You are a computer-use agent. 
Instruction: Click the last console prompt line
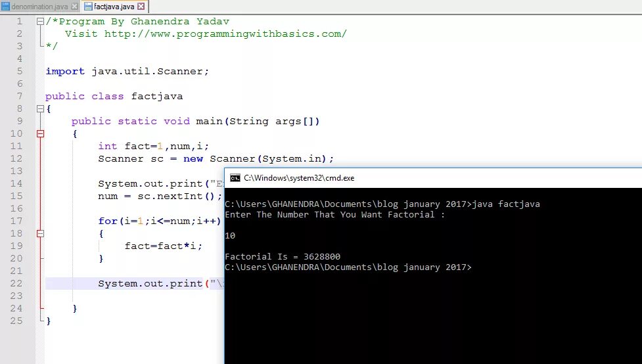point(348,267)
